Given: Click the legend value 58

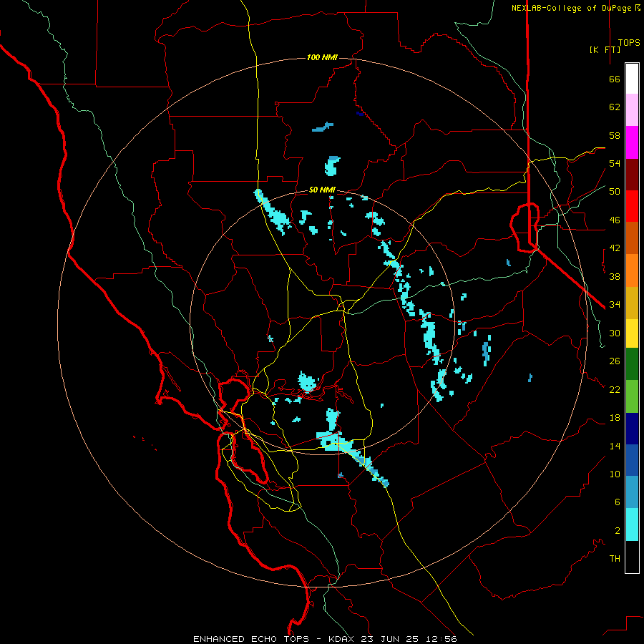Looking at the screenshot, I should 615,135.
